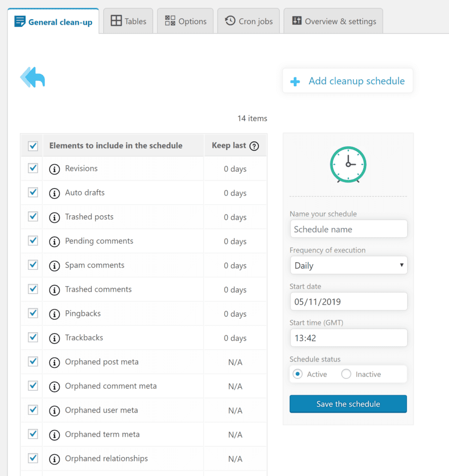Select the Inactive schedule status
449x476 pixels.
346,374
